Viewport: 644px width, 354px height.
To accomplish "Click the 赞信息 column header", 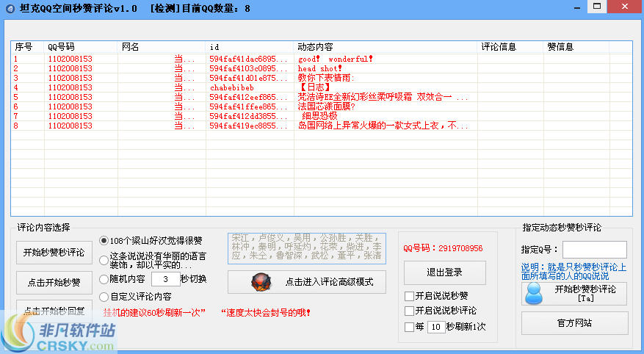I will [x=576, y=47].
